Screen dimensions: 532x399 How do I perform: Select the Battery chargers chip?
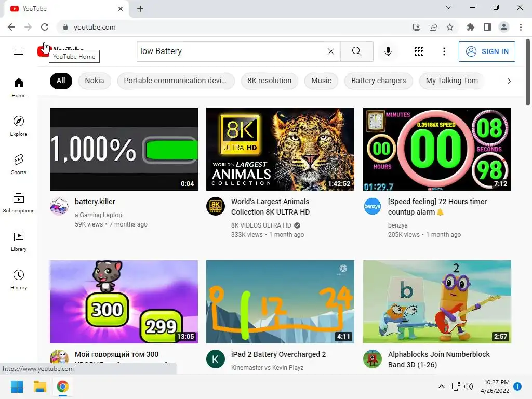(x=379, y=81)
